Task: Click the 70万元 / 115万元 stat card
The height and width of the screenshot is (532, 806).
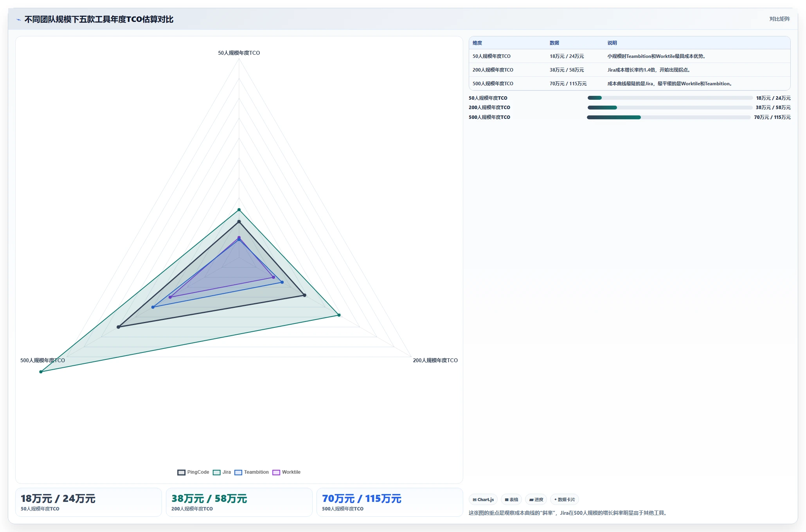Action: tap(390, 502)
